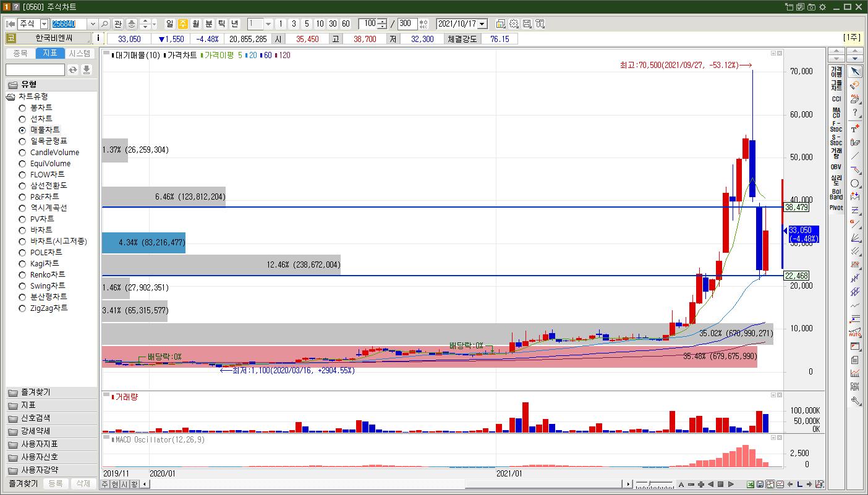Screen dimensions: 868x495
Task: Click the 'A' auto icon in bottom toolbar
Action: pyautogui.click(x=681, y=484)
